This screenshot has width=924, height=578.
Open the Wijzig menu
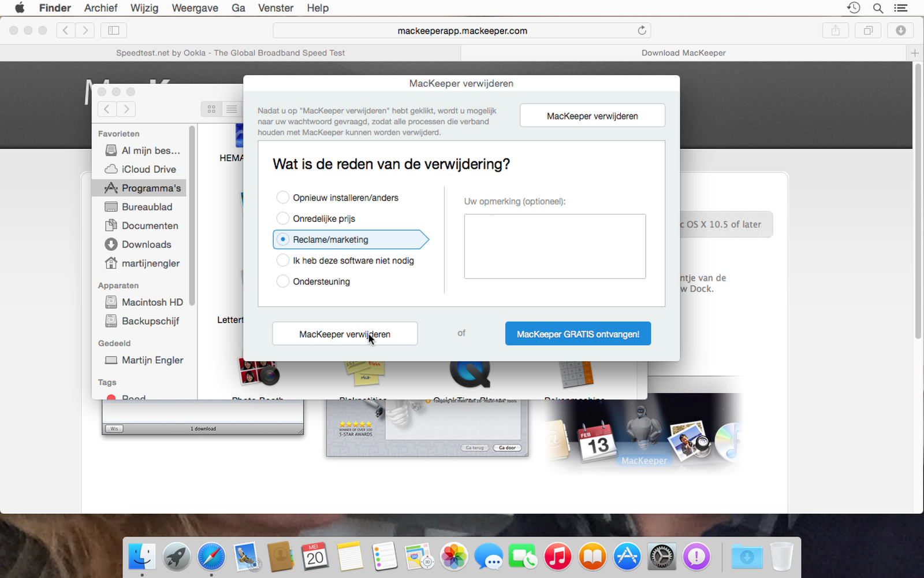click(x=144, y=8)
